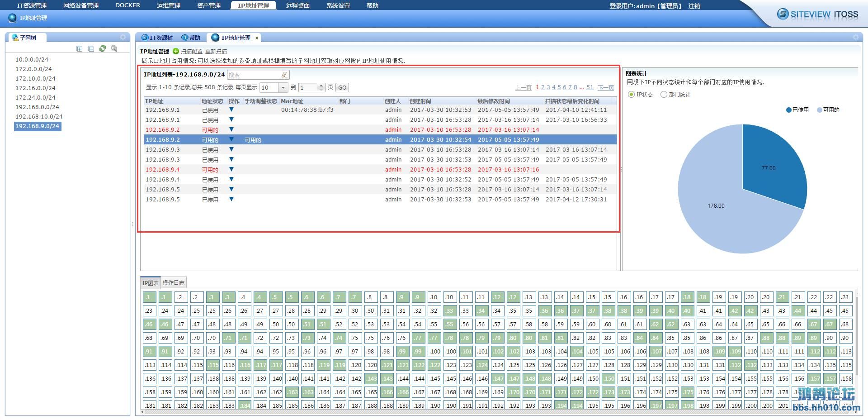Image resolution: width=868 pixels, height=420 pixels.
Task: Open the 资产管理 menu
Action: 209,5
